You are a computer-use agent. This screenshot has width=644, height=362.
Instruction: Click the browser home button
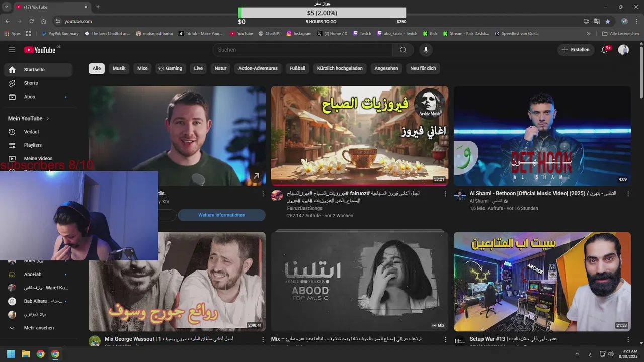[x=44, y=21]
